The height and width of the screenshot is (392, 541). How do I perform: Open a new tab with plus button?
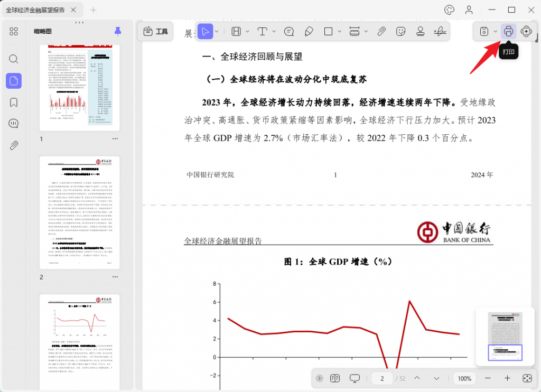click(x=94, y=10)
